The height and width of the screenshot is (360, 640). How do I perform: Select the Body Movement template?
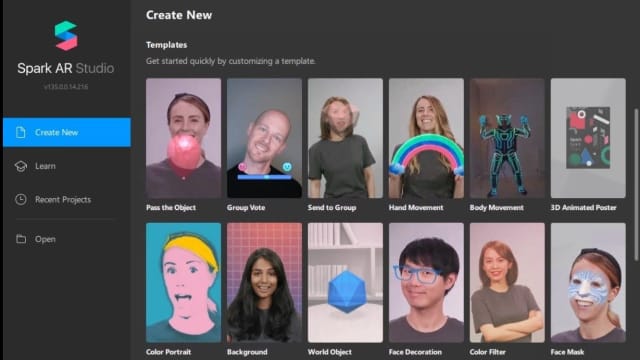click(507, 138)
